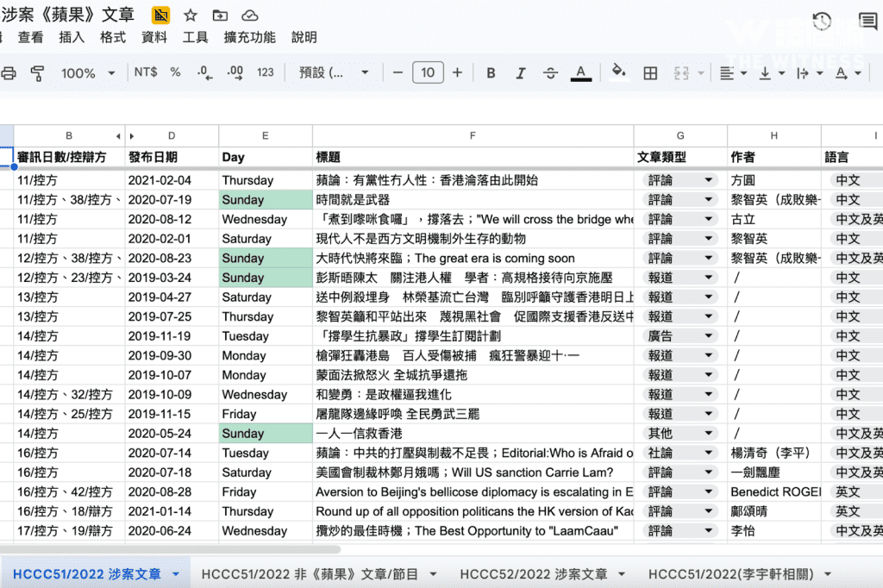The height and width of the screenshot is (588, 883).
Task: Select the paint format tool
Action: tap(37, 73)
